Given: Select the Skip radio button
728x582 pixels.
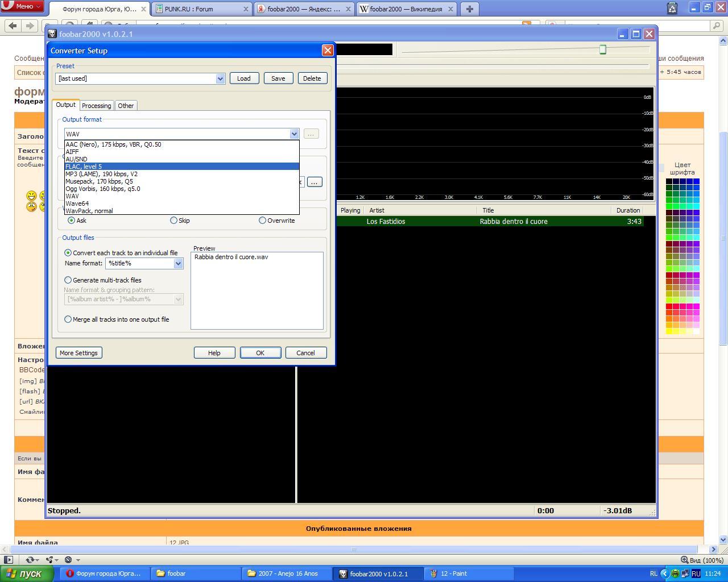Looking at the screenshot, I should (174, 221).
